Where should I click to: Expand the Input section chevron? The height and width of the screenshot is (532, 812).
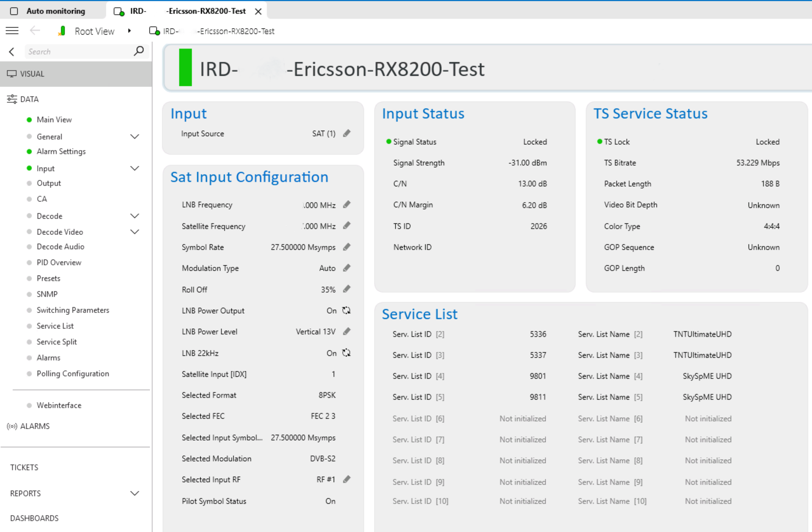[x=135, y=168]
